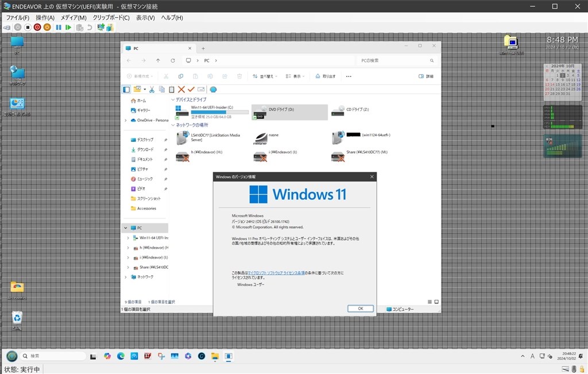Select the nasne network device
588x374 pixels.
267,138
